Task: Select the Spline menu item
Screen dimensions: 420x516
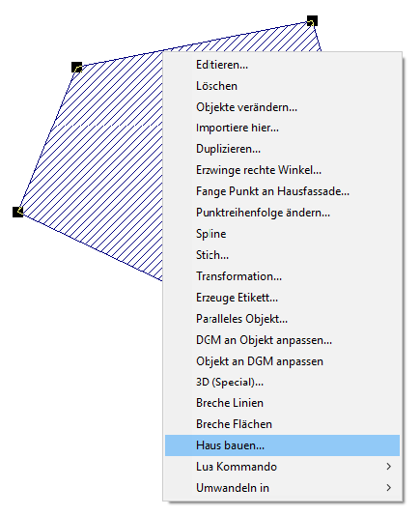Action: pos(282,234)
